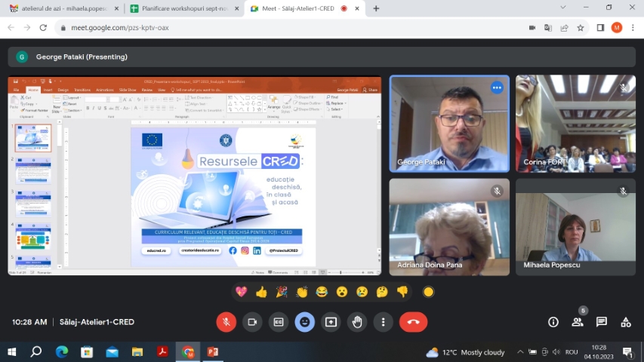Send the thumbs up reaction
The height and width of the screenshot is (362, 644).
(261, 292)
